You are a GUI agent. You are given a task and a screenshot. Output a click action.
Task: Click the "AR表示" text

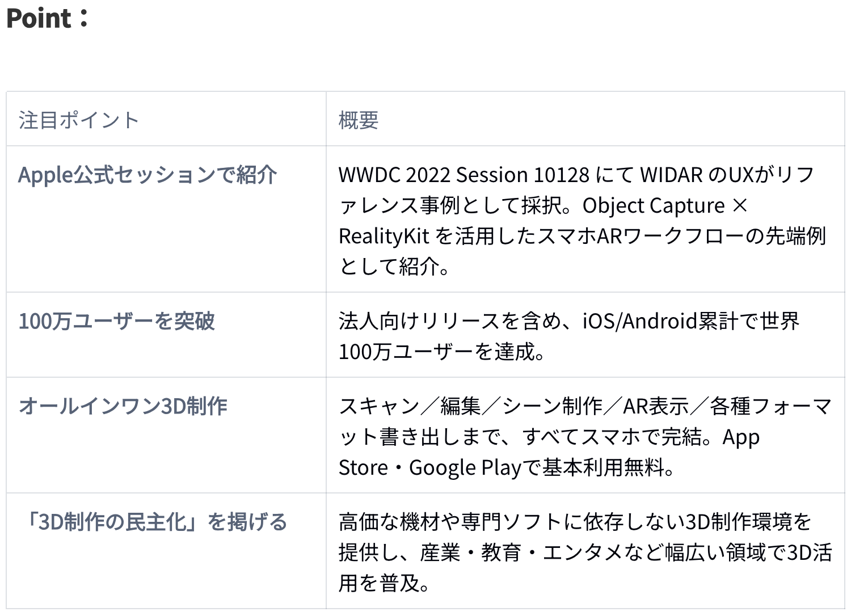tap(656, 406)
